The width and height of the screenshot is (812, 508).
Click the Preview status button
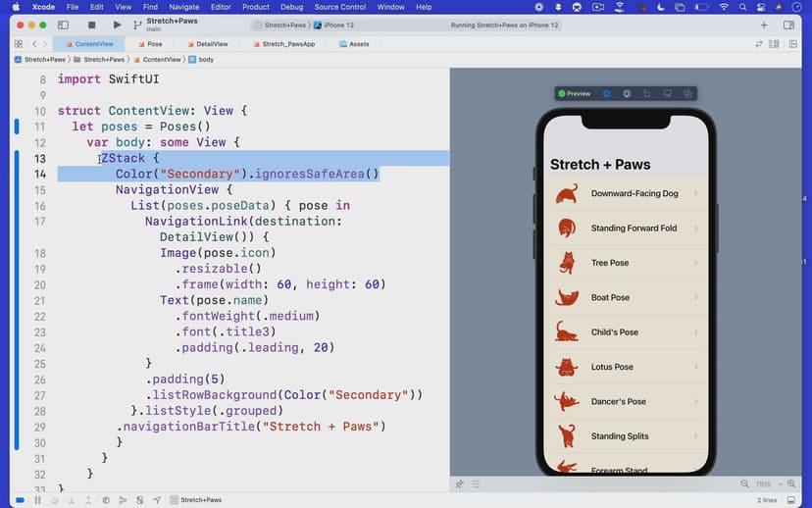pyautogui.click(x=575, y=93)
